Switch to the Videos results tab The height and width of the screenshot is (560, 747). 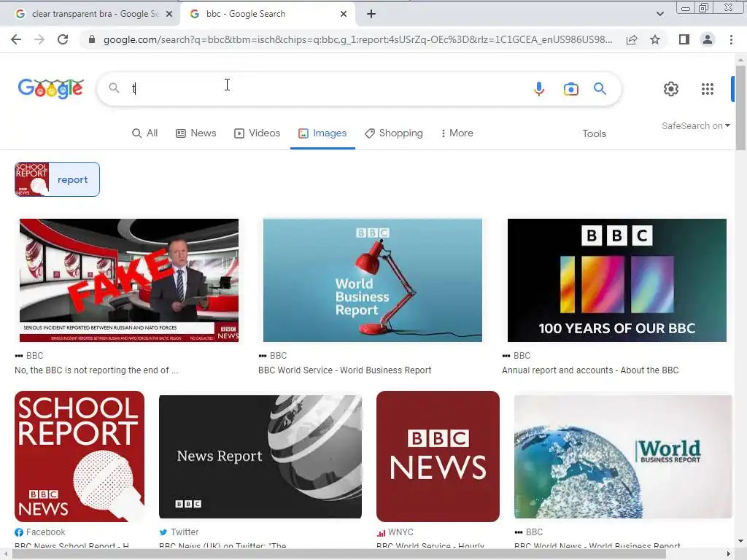coord(258,133)
